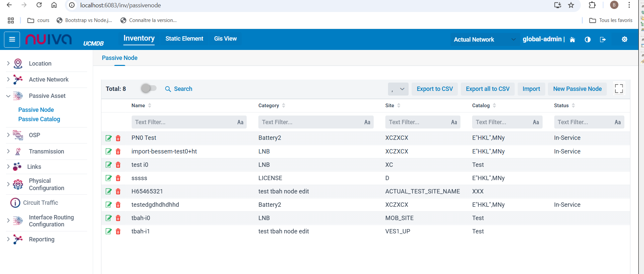Screen dimensions: 644x274
Task: Edit the tbah-i1 row using pencil icon
Action: click(109, 231)
